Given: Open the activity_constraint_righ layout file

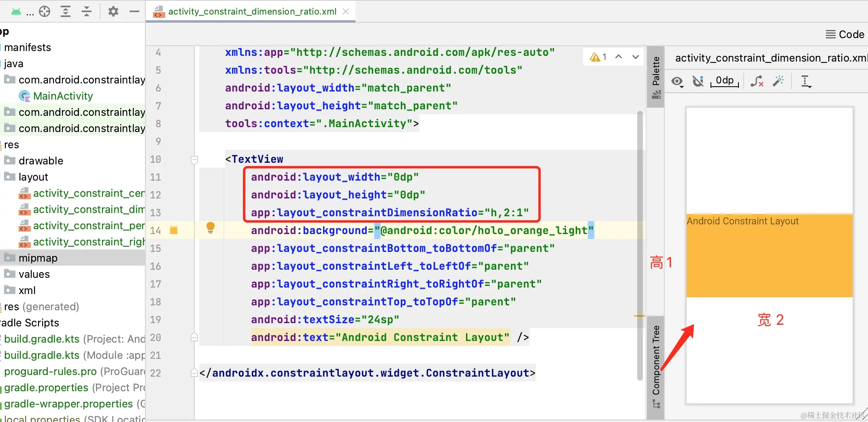Looking at the screenshot, I should coord(89,242).
